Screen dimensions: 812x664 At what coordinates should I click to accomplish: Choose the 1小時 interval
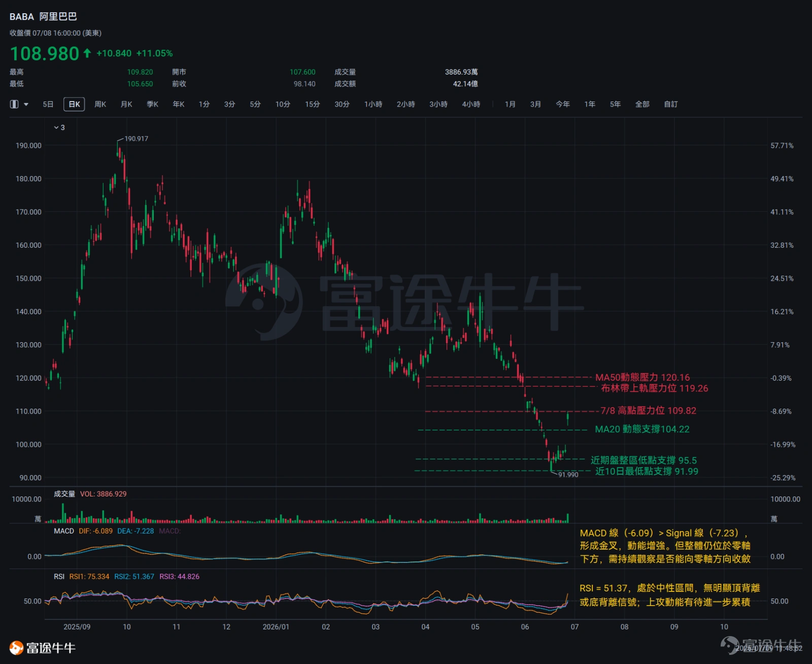click(x=373, y=104)
